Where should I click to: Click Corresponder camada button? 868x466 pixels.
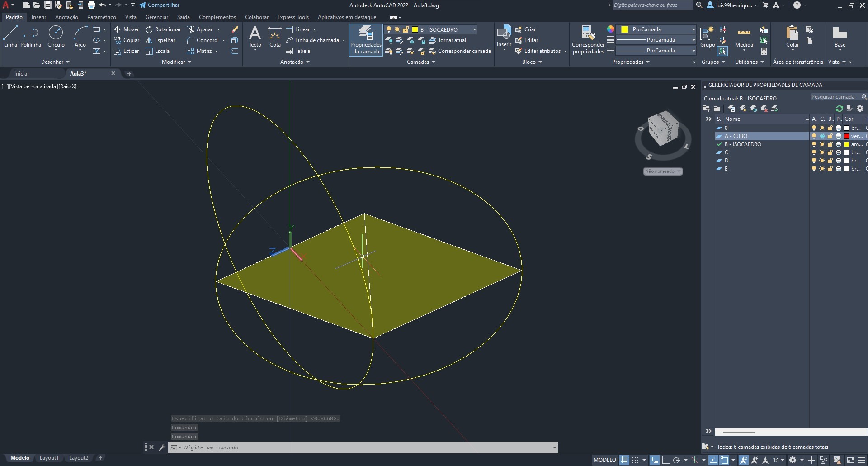tap(460, 51)
